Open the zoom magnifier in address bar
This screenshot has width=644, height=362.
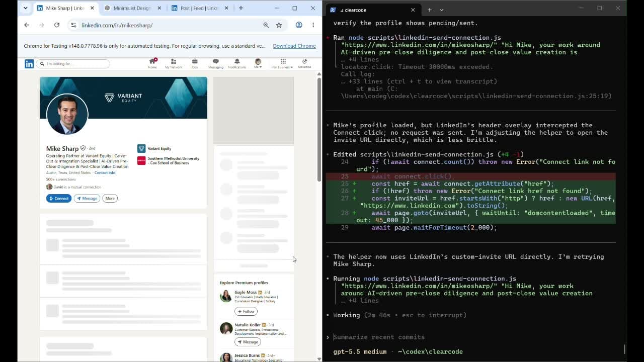pos(266,25)
